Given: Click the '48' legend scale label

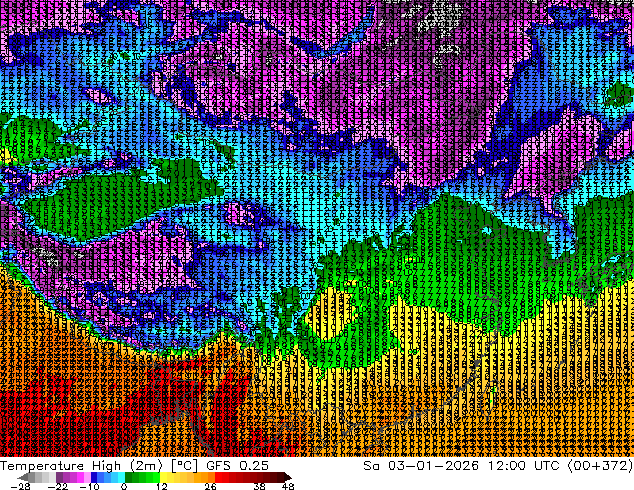Looking at the screenshot, I should 288,486.
